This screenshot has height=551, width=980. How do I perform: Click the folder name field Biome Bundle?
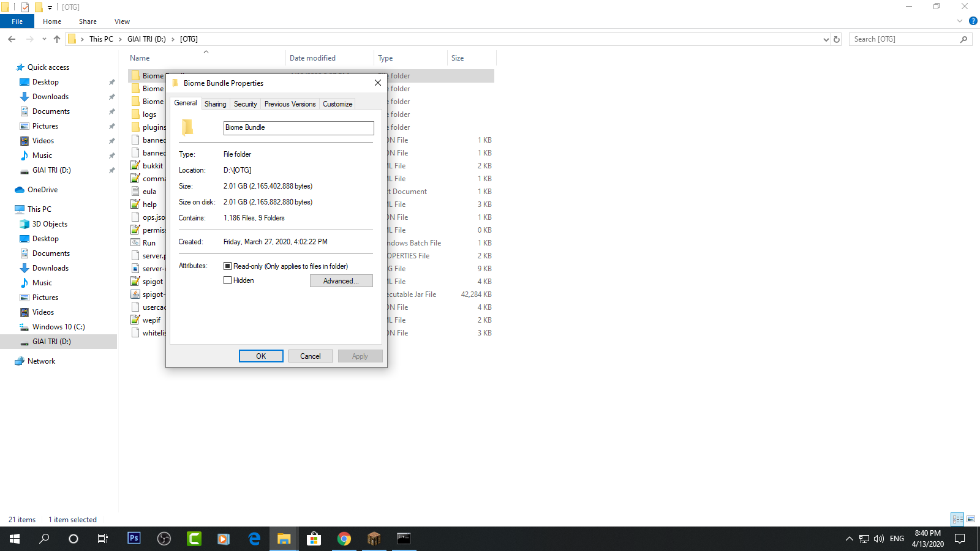299,128
